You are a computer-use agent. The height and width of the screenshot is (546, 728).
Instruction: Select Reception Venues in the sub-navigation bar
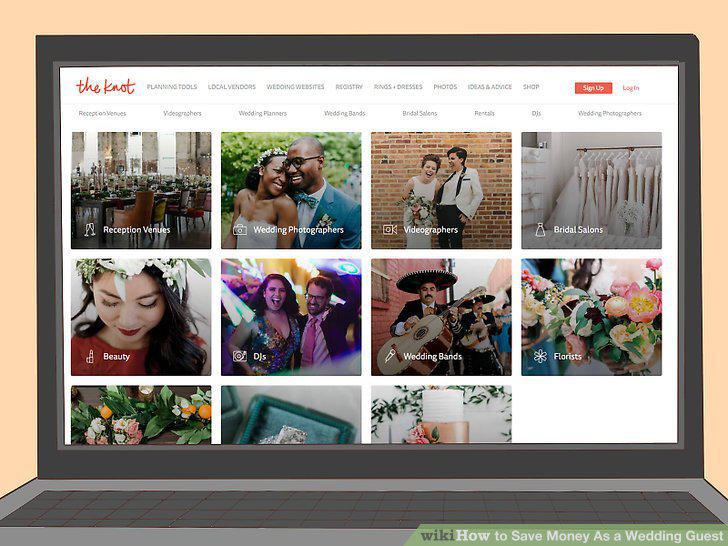[102, 113]
